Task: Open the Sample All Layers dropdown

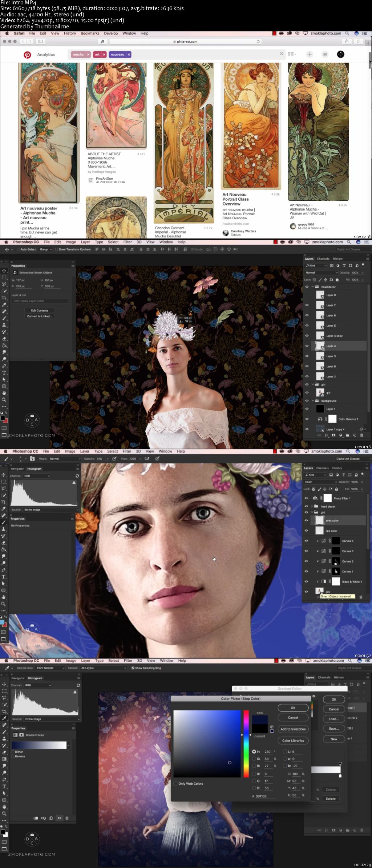Action: (103, 668)
